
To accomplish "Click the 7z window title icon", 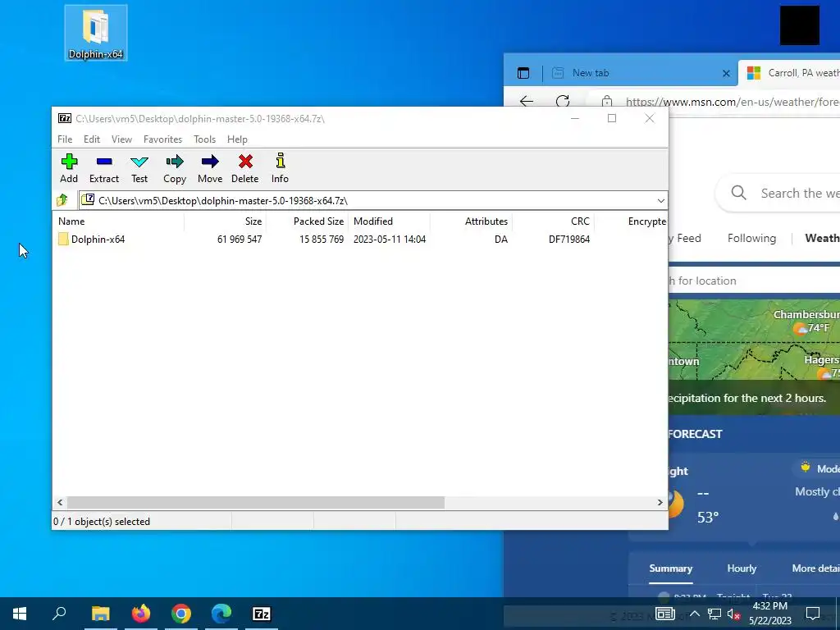I will [x=65, y=118].
